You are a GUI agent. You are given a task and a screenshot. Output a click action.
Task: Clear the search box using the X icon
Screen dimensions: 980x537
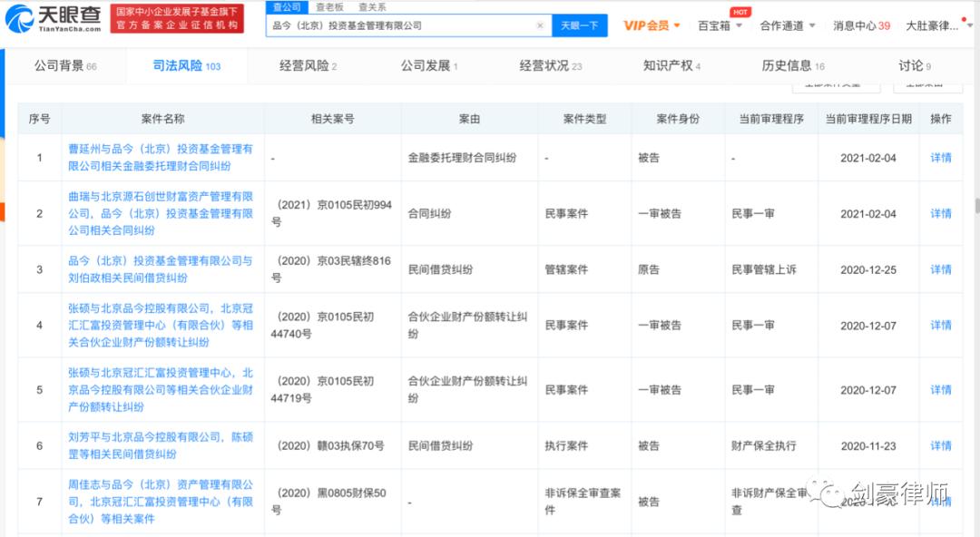pos(540,25)
